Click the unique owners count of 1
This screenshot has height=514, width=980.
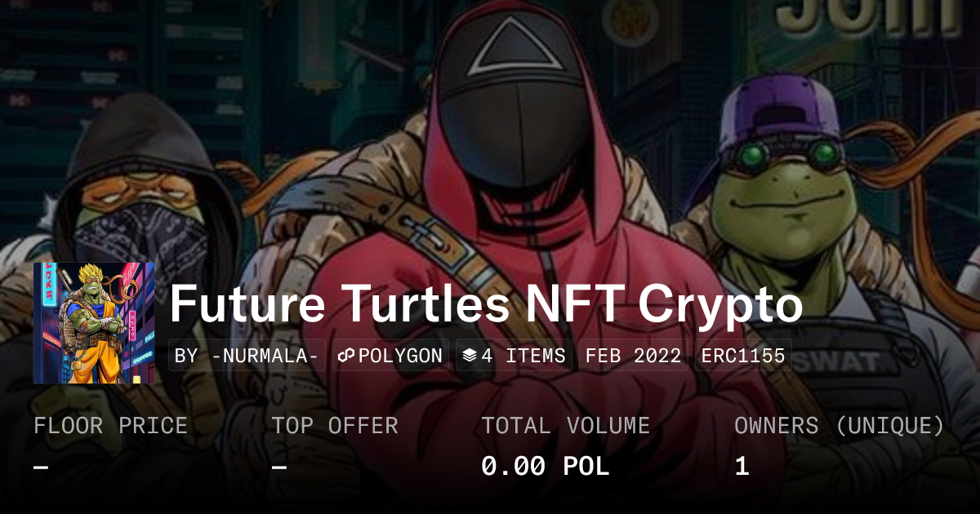(x=742, y=467)
